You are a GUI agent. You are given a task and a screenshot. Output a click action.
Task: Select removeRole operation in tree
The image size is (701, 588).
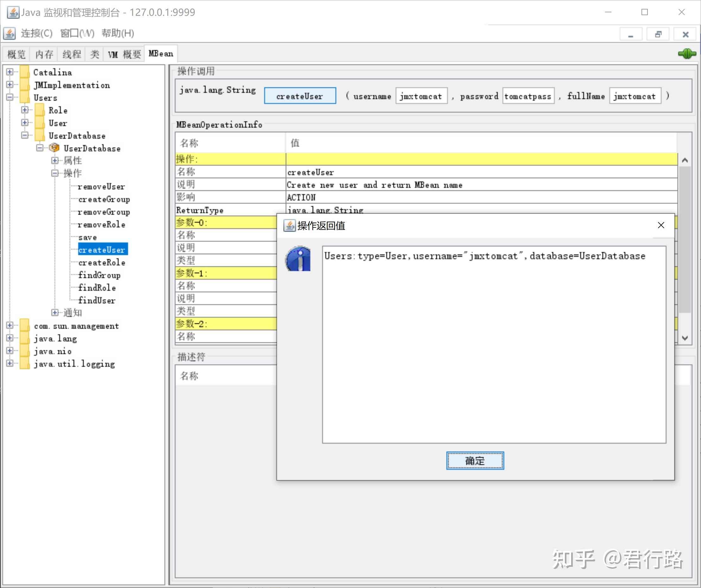point(102,225)
